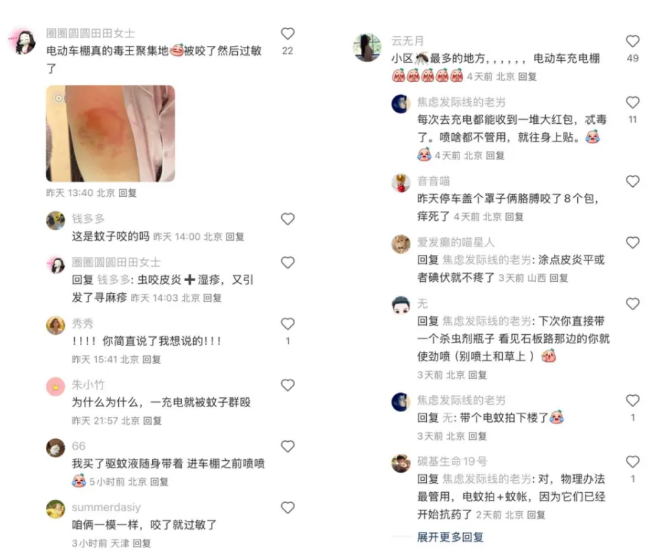The image size is (659, 556).
Task: Open 秀秀's profile picture
Action: (55, 325)
